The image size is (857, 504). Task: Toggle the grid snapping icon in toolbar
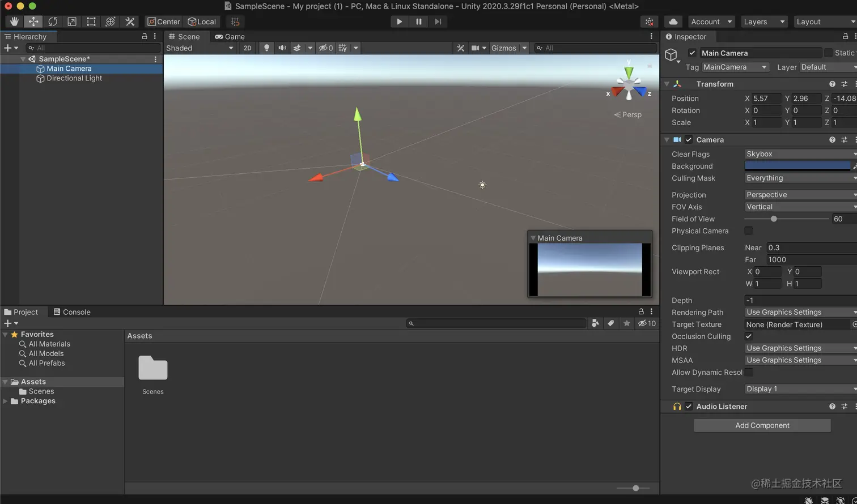click(x=235, y=22)
